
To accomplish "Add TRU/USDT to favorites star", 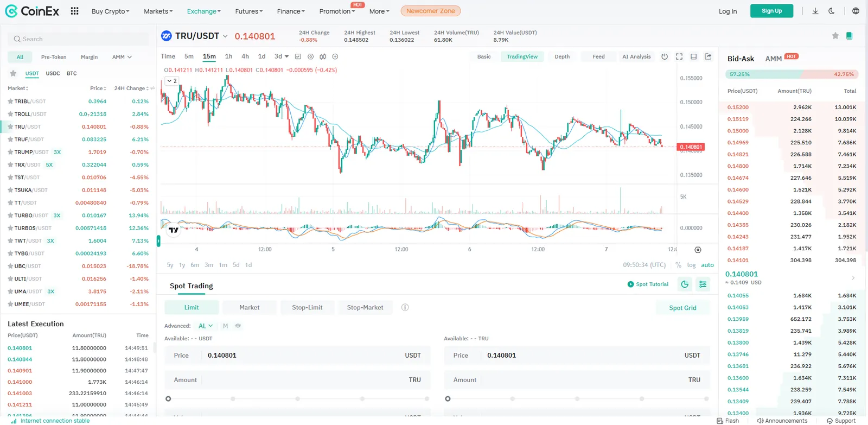I will coord(835,36).
